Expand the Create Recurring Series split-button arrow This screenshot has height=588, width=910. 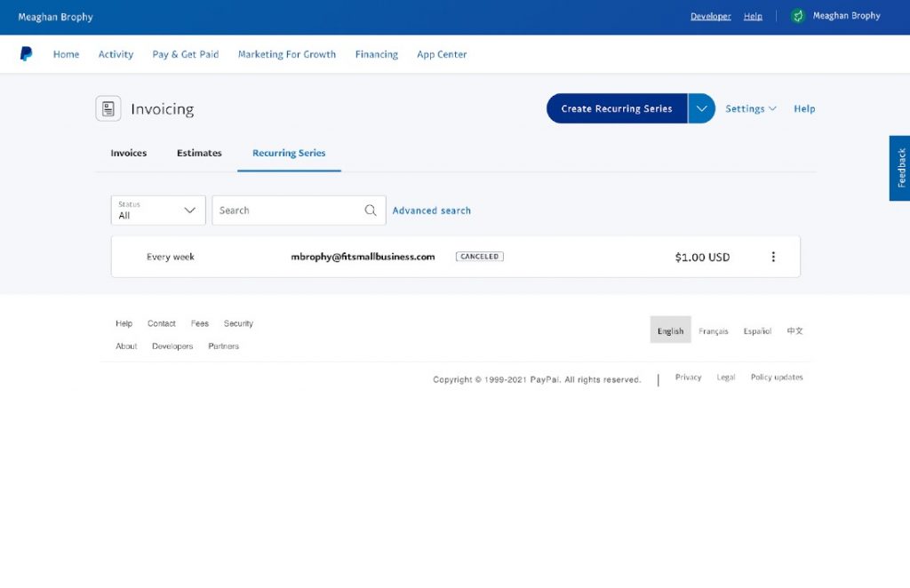(x=701, y=107)
